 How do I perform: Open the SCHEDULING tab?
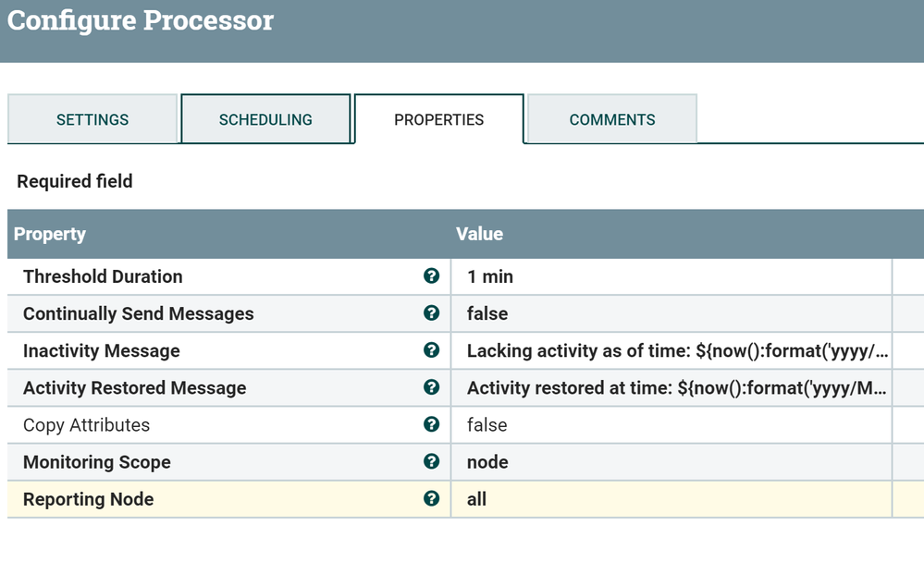(265, 119)
